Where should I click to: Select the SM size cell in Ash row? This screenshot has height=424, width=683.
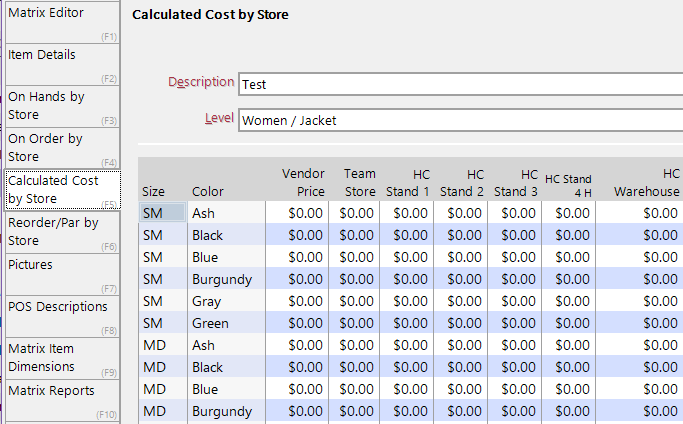click(163, 213)
